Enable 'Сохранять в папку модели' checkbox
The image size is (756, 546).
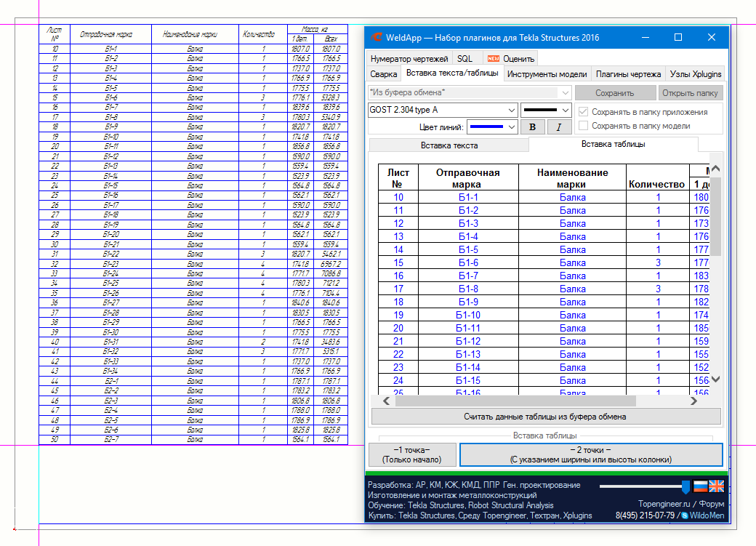(x=583, y=126)
